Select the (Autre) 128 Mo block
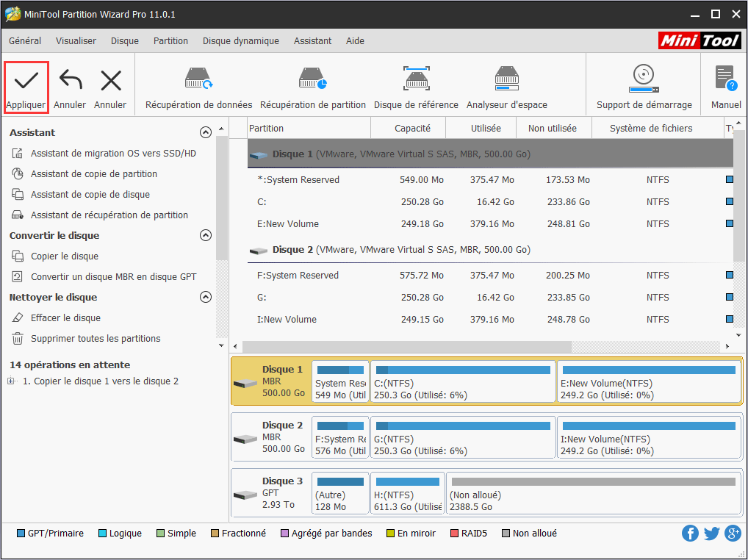This screenshot has height=560, width=748. 340,493
